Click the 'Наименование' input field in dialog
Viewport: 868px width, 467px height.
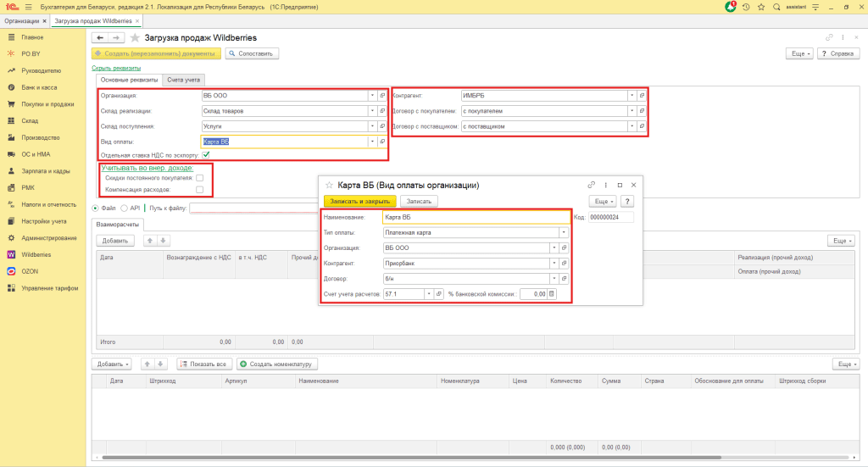pos(475,217)
